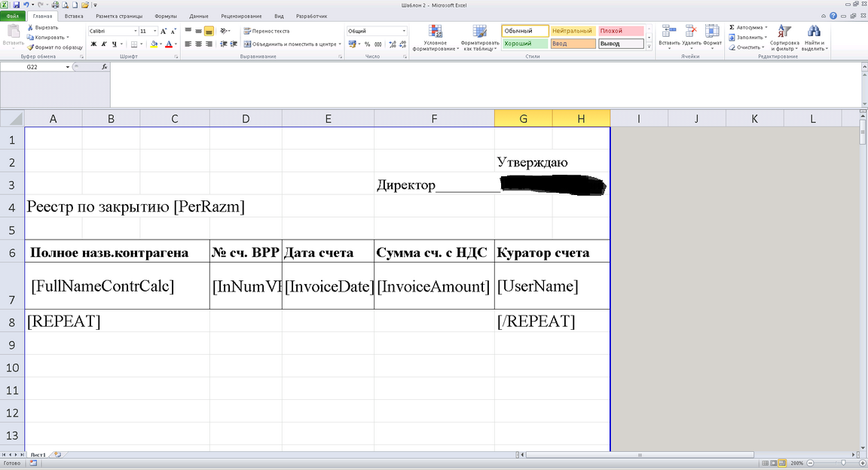Viewport: 868px width, 470px height.
Task: Open Conditional Formatting (Условное форматирование)
Action: tap(435, 38)
